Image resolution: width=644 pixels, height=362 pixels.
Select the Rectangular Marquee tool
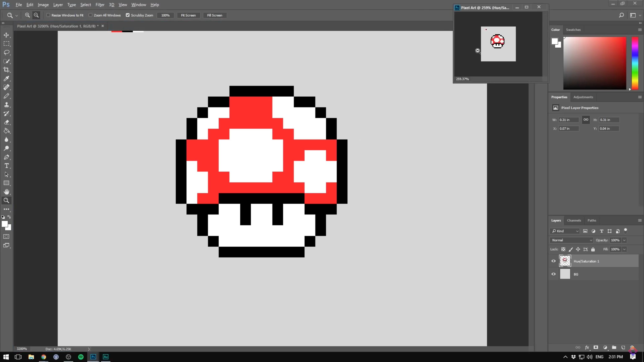(6, 44)
